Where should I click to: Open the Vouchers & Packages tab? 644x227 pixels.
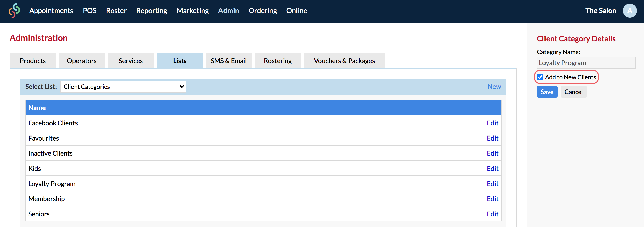[344, 61]
